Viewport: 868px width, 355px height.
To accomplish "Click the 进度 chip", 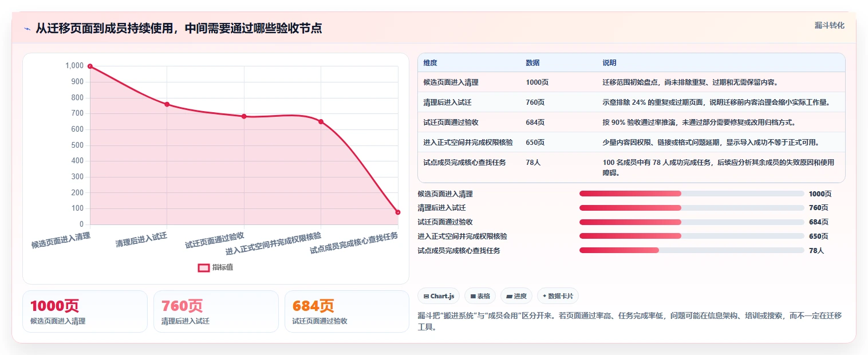I will tap(516, 296).
